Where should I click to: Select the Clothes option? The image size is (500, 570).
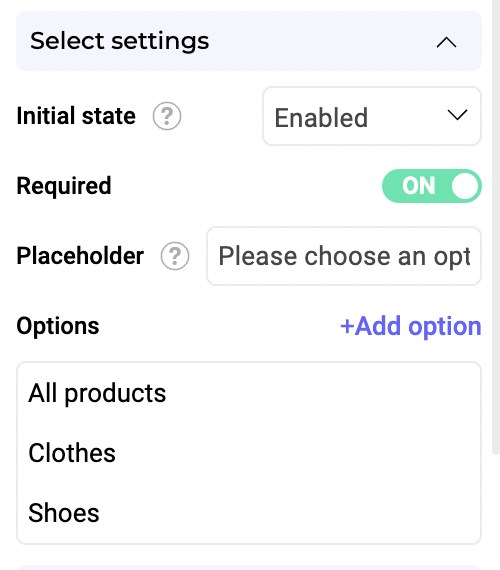(72, 453)
